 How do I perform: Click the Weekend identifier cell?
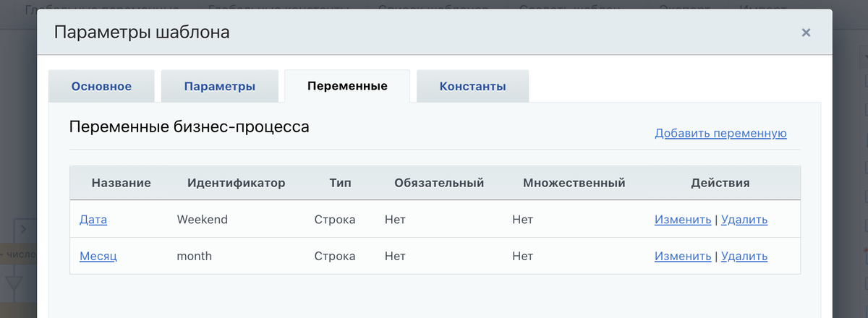pos(202,220)
